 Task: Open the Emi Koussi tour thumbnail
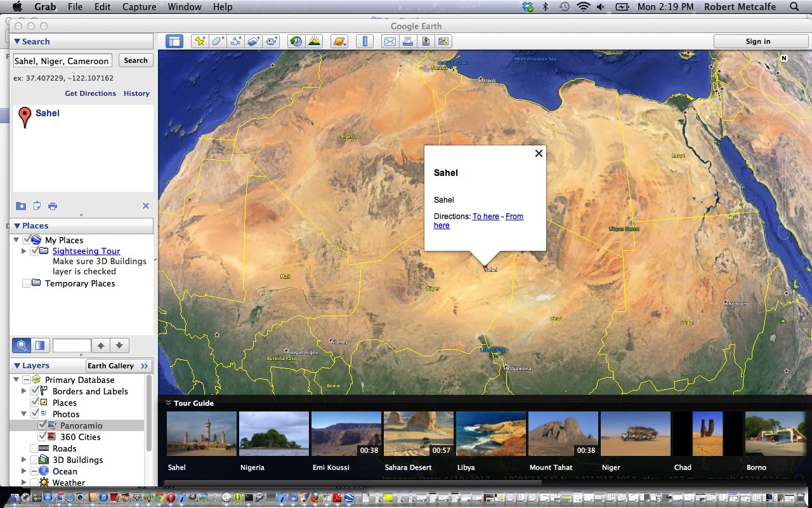point(346,434)
